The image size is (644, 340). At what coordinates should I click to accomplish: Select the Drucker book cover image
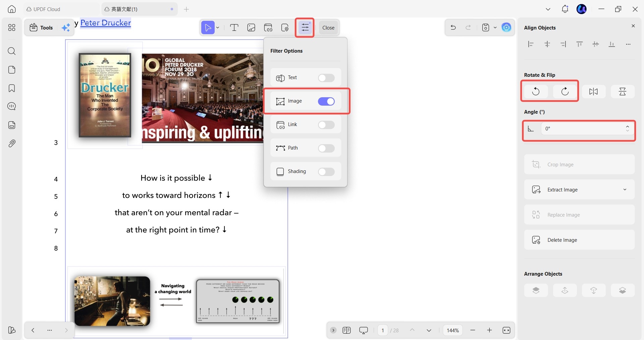click(x=105, y=95)
